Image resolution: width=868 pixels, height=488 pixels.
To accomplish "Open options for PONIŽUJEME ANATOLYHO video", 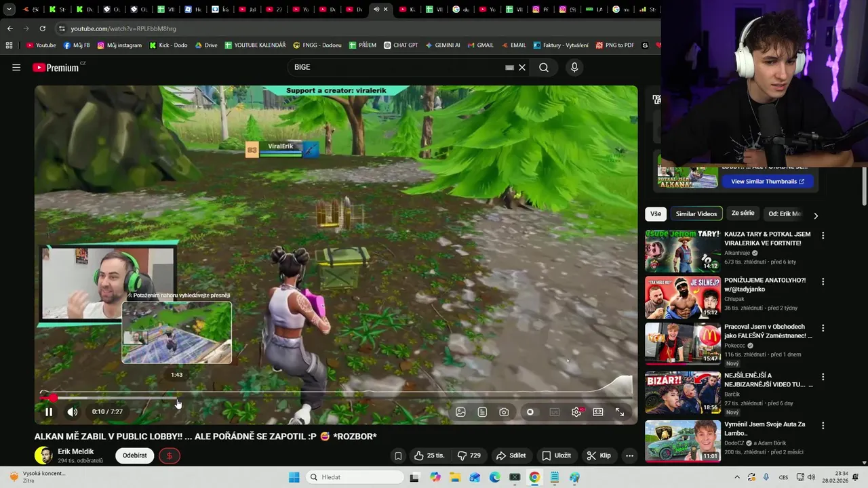I will [x=823, y=282].
